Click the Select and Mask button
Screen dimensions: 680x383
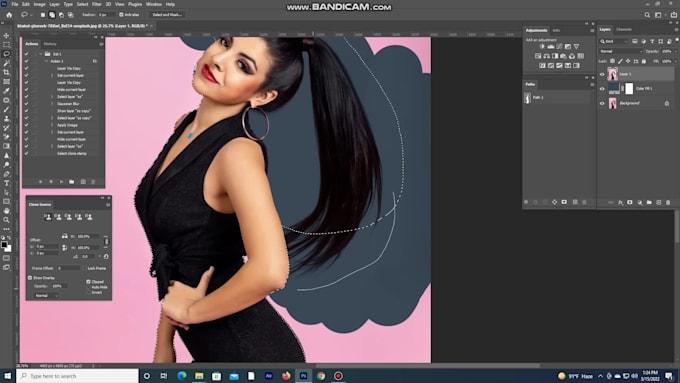(x=167, y=15)
